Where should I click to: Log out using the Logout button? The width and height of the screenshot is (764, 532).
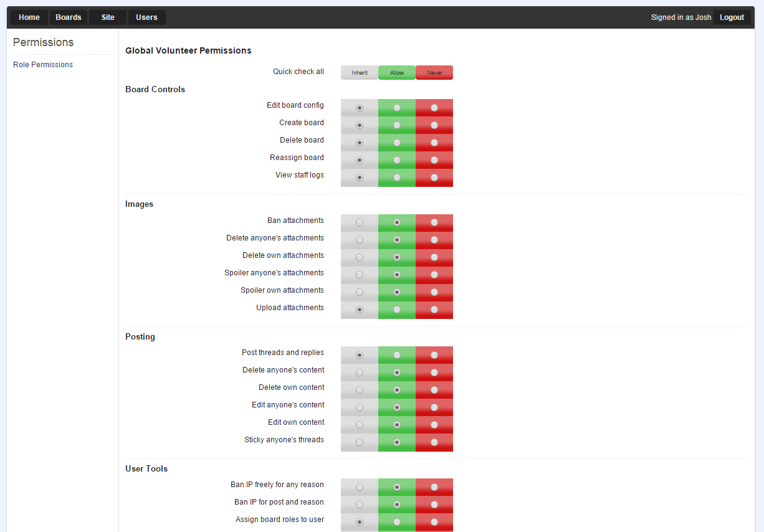click(732, 17)
